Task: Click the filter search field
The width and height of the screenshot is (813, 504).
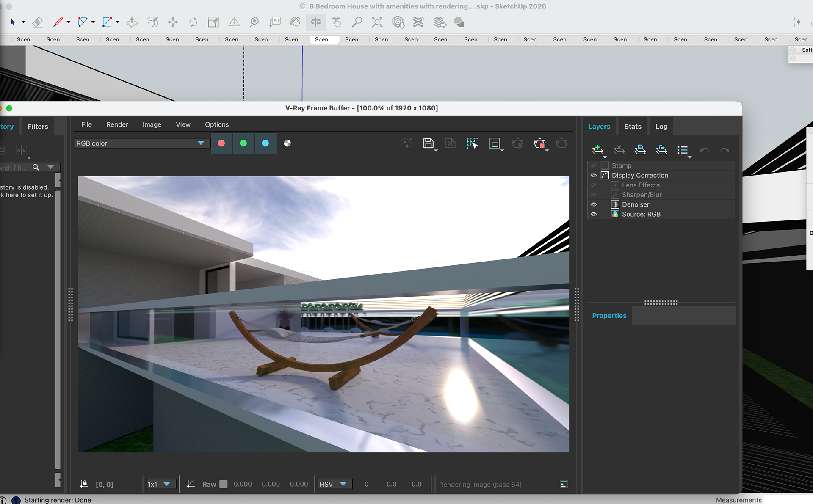Action: tap(15, 168)
